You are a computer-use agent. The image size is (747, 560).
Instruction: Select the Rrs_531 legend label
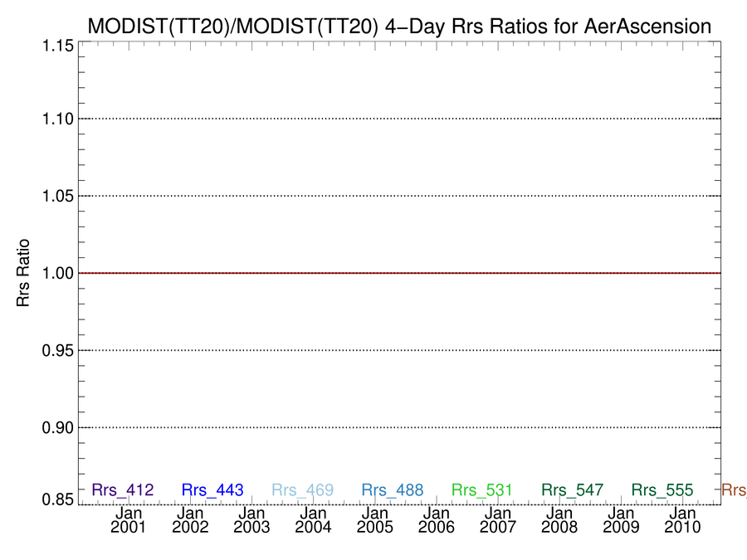pos(481,489)
